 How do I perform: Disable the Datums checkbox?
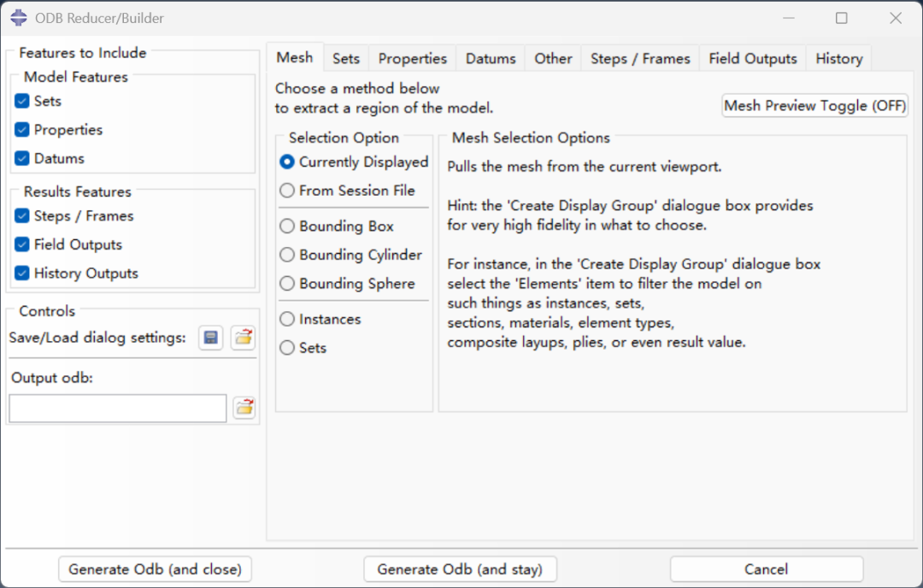tap(22, 159)
